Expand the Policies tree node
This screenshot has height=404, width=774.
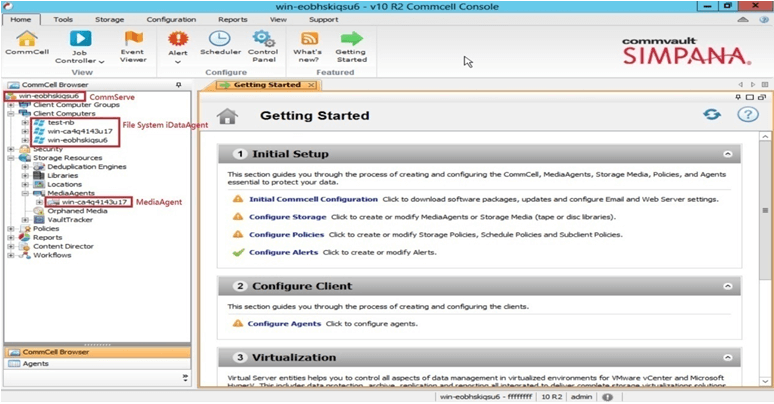point(10,229)
